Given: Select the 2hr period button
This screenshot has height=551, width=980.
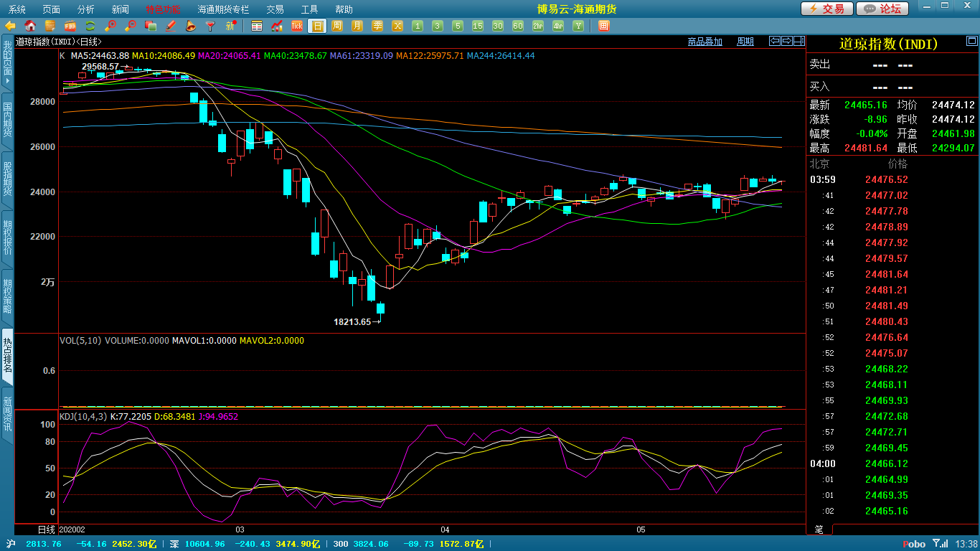Looking at the screenshot, I should coord(538,26).
